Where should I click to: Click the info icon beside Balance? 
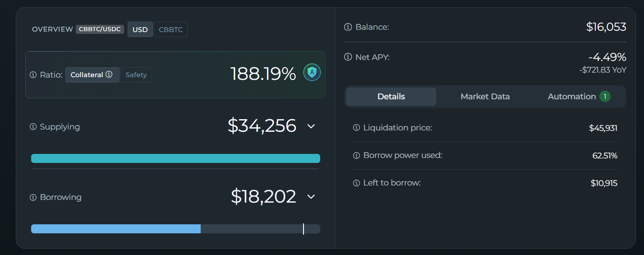348,27
